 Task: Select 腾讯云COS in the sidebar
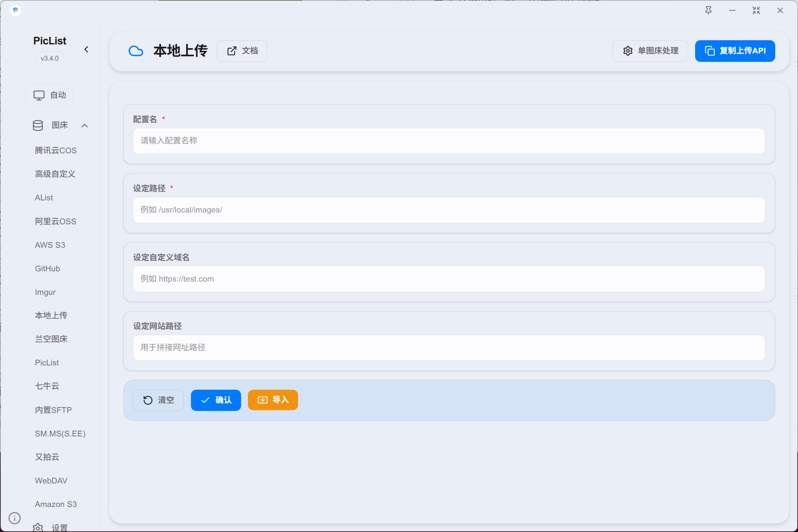click(x=56, y=151)
